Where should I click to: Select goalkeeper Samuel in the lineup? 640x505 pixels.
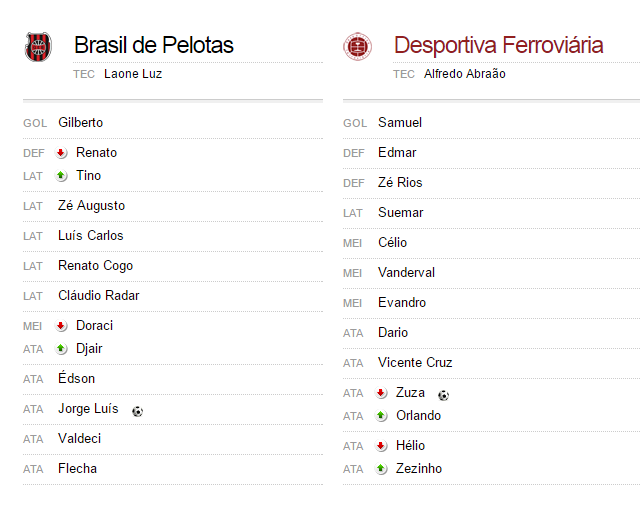[400, 122]
